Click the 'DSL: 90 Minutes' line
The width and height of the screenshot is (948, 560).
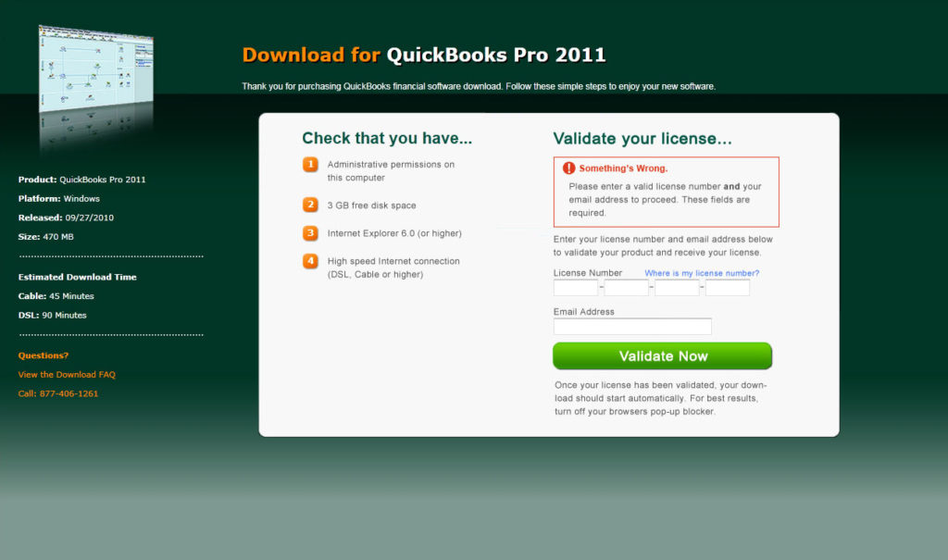[x=52, y=315]
